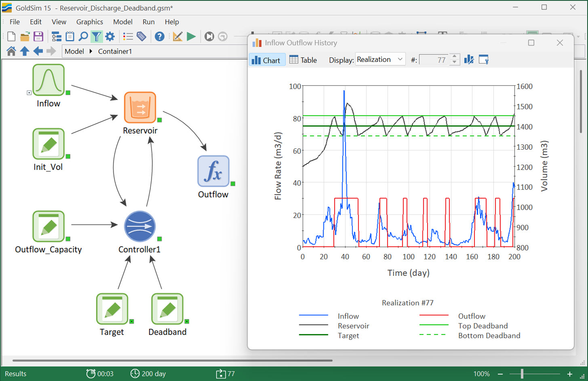The image size is (588, 381).
Task: Select the Init_Vol data element
Action: 48,144
